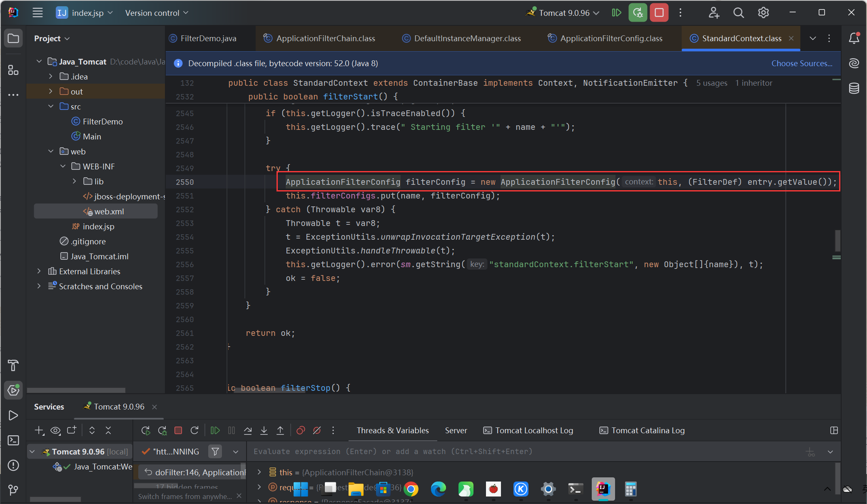Open the Project view dropdown
Image resolution: width=867 pixels, height=504 pixels.
(52, 39)
